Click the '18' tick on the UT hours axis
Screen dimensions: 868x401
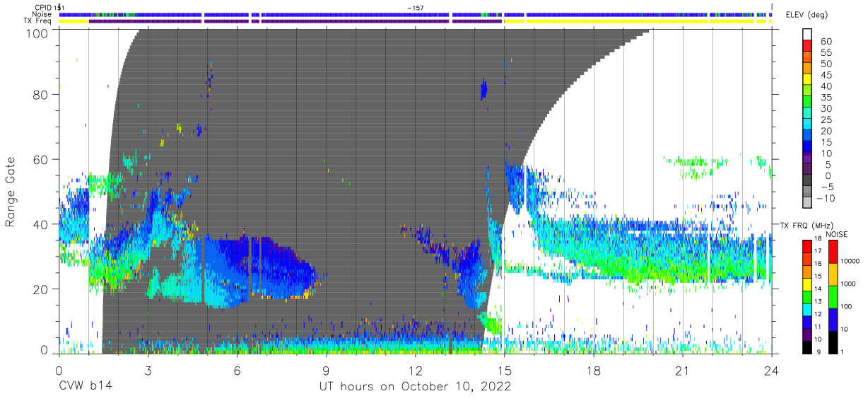point(594,370)
